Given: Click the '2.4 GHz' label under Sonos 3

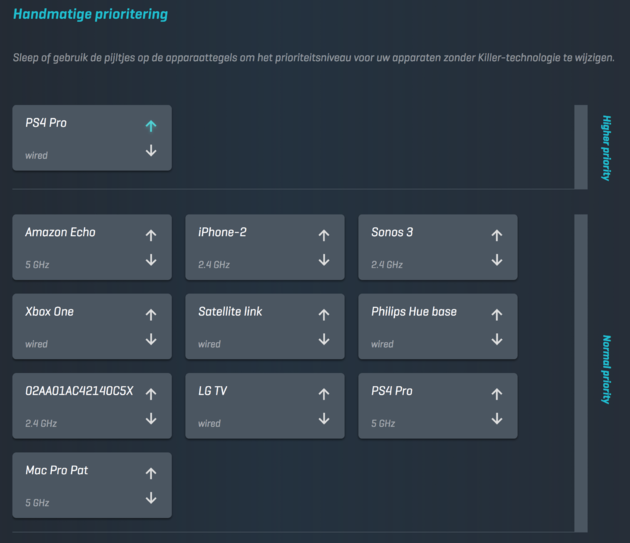Looking at the screenshot, I should (387, 265).
